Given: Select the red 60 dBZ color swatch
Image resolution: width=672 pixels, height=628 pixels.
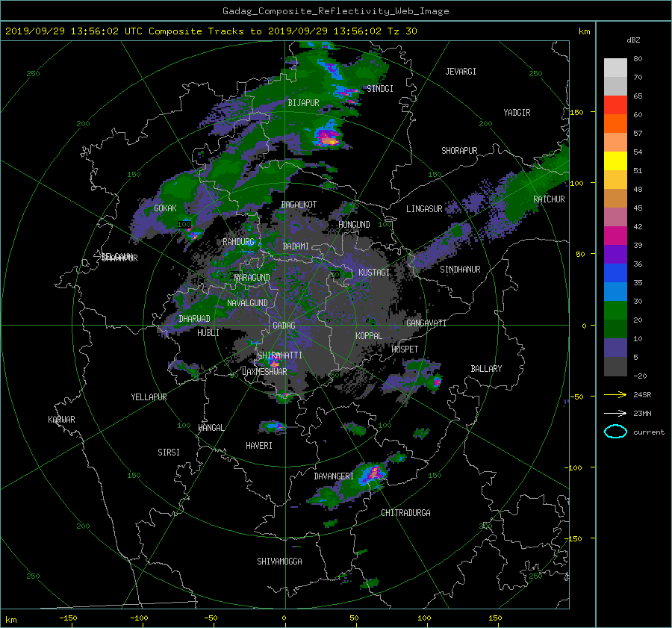Looking at the screenshot, I should (615, 105).
